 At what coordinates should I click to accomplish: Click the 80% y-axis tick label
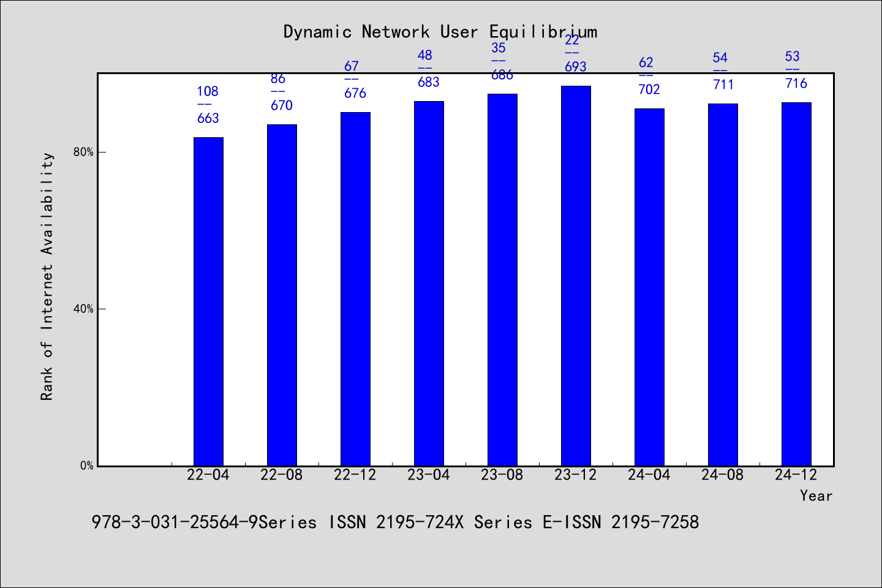click(x=83, y=152)
